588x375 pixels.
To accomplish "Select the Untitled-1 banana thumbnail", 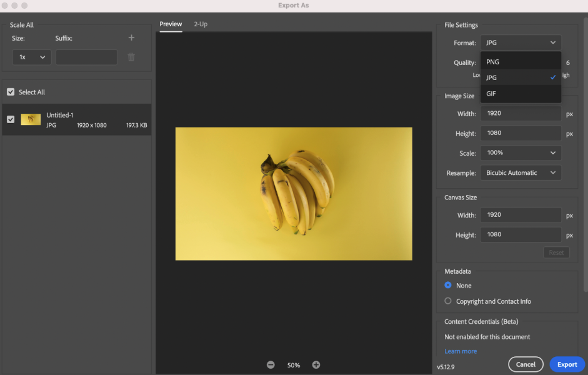I will click(x=31, y=119).
